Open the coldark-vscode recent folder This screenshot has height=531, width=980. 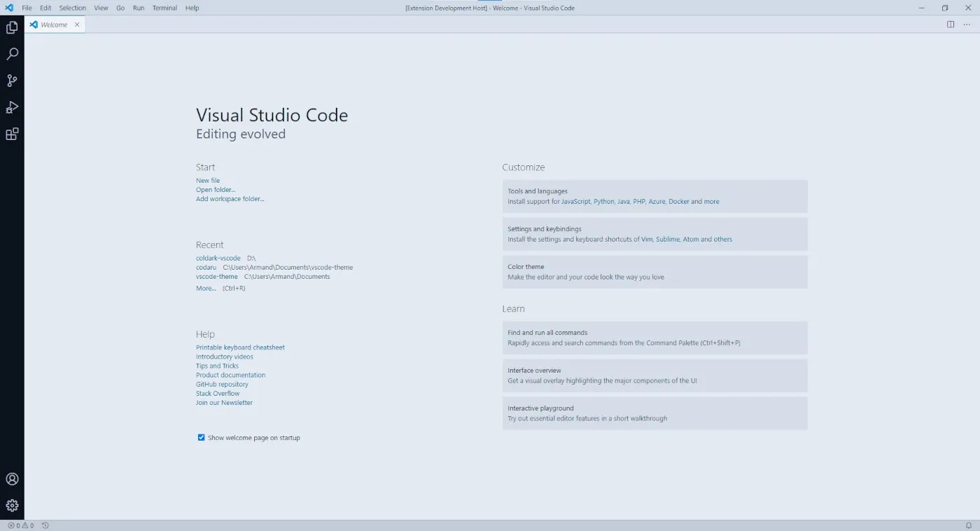(x=218, y=258)
